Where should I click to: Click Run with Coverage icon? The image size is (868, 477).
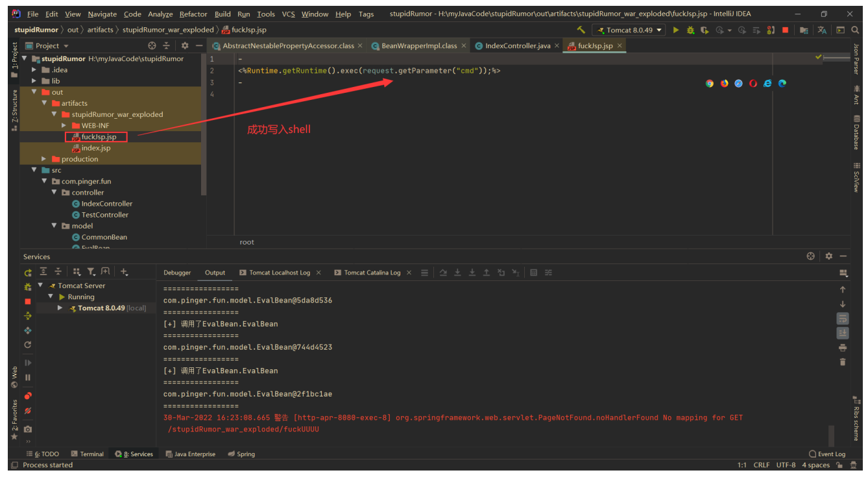coord(705,30)
